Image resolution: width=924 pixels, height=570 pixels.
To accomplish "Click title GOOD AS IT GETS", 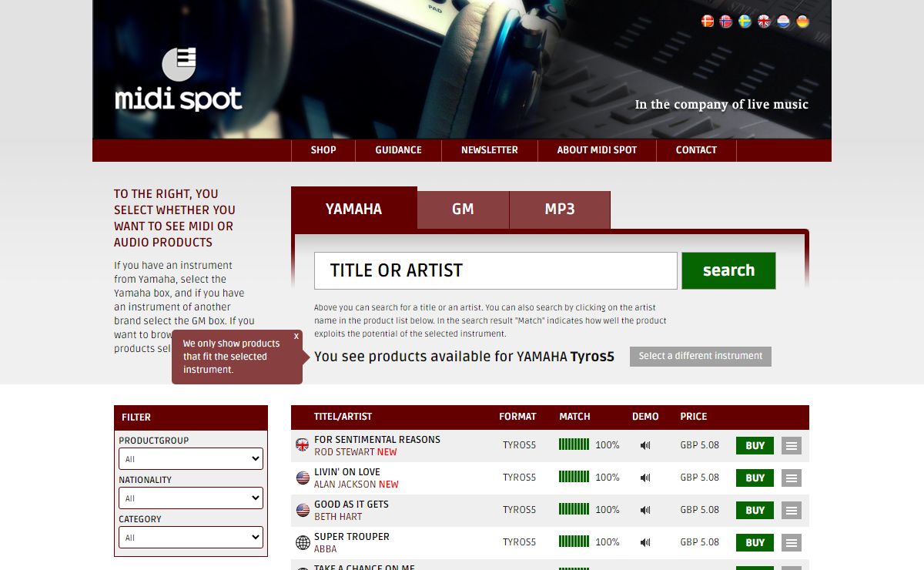I will coord(351,505).
